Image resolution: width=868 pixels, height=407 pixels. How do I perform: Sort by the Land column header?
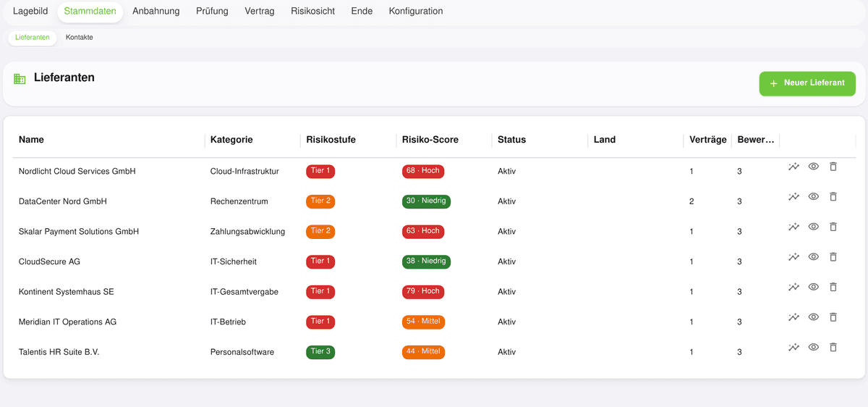(605, 140)
